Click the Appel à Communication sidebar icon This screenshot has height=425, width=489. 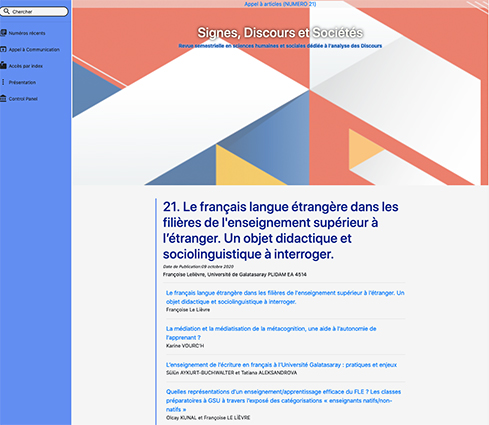point(3,49)
